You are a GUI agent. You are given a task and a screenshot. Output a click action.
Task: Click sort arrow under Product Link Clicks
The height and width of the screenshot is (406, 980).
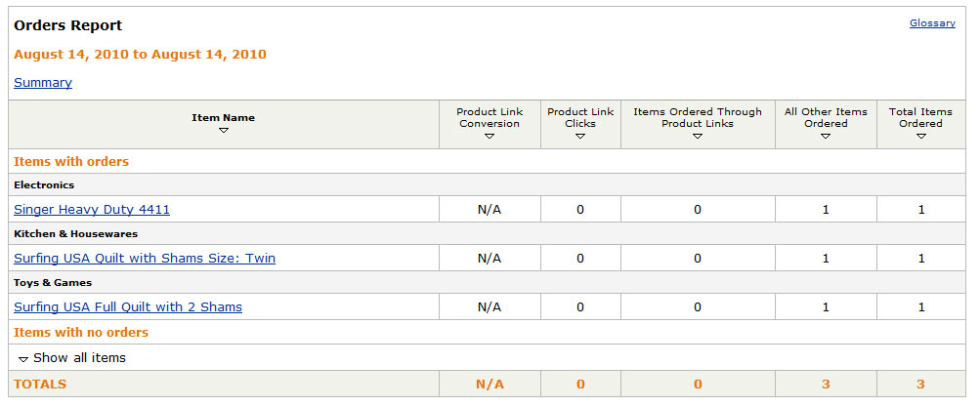click(x=580, y=137)
